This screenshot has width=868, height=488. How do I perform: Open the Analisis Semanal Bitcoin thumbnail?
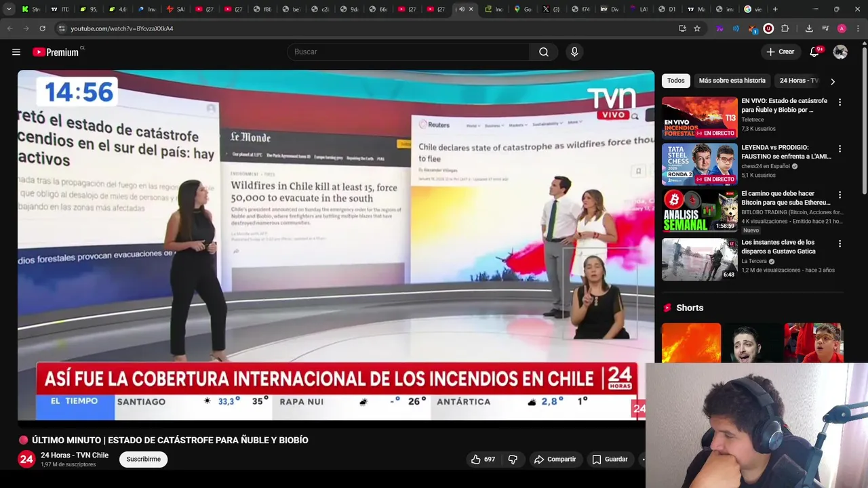pos(699,210)
